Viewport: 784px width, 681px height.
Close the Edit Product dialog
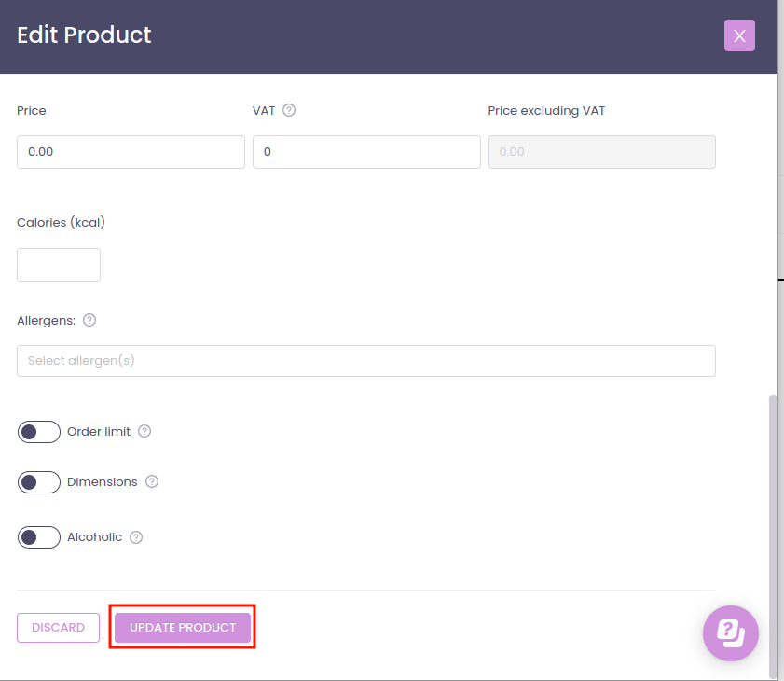739,35
